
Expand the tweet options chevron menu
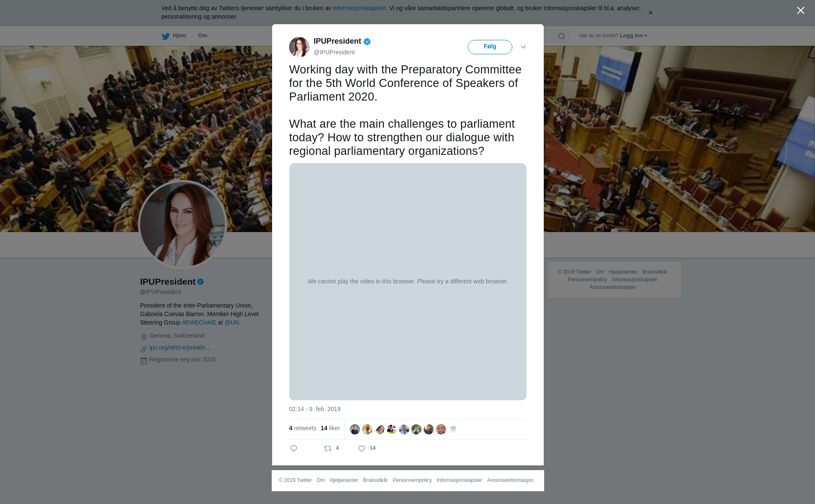point(523,47)
